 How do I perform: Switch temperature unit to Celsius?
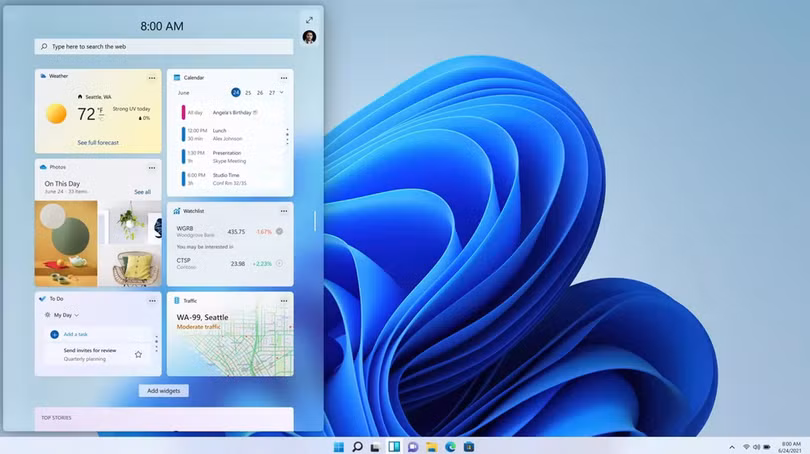tap(101, 119)
